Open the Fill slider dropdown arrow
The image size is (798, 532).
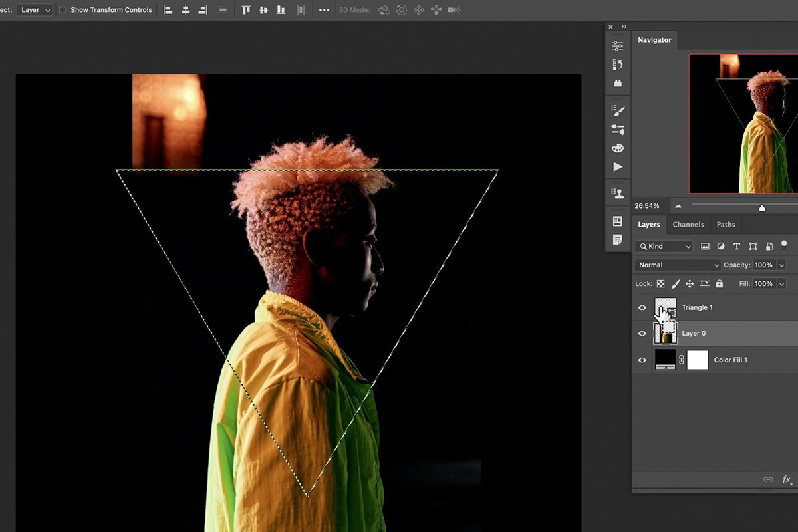(x=781, y=283)
